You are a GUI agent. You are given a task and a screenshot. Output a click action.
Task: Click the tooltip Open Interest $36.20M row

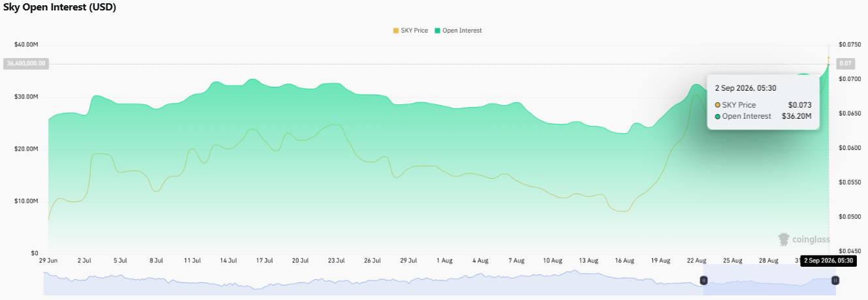[763, 116]
